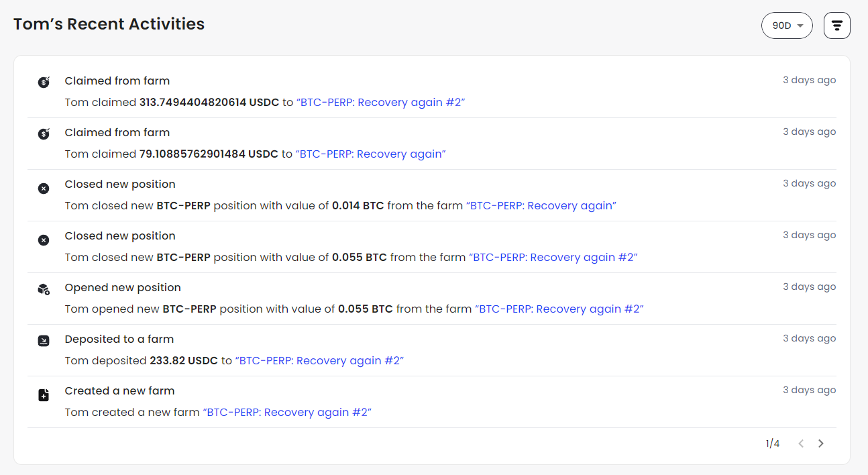Open farm link in 233.82 USDC deposit
This screenshot has height=475, width=868.
pyautogui.click(x=319, y=361)
